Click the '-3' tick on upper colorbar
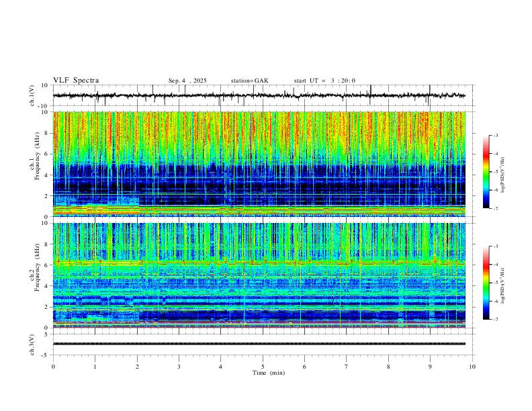Screen dimensions: 532x411 pos(495,135)
